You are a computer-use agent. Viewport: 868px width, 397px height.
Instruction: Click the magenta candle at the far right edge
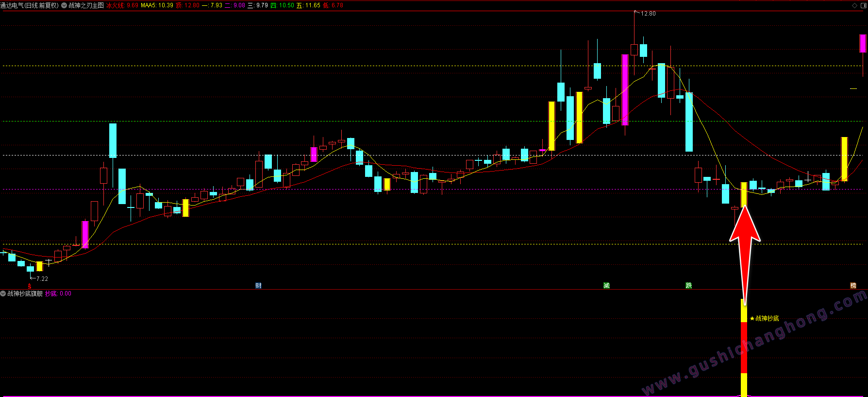(863, 43)
